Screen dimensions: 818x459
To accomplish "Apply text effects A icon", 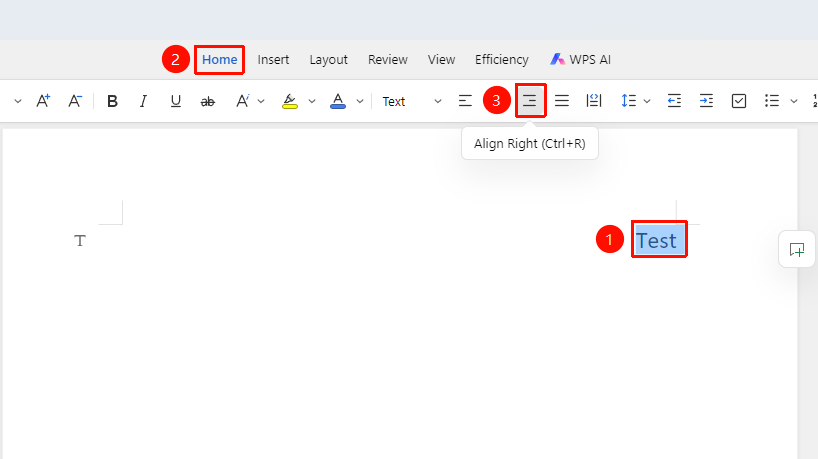I will (242, 101).
